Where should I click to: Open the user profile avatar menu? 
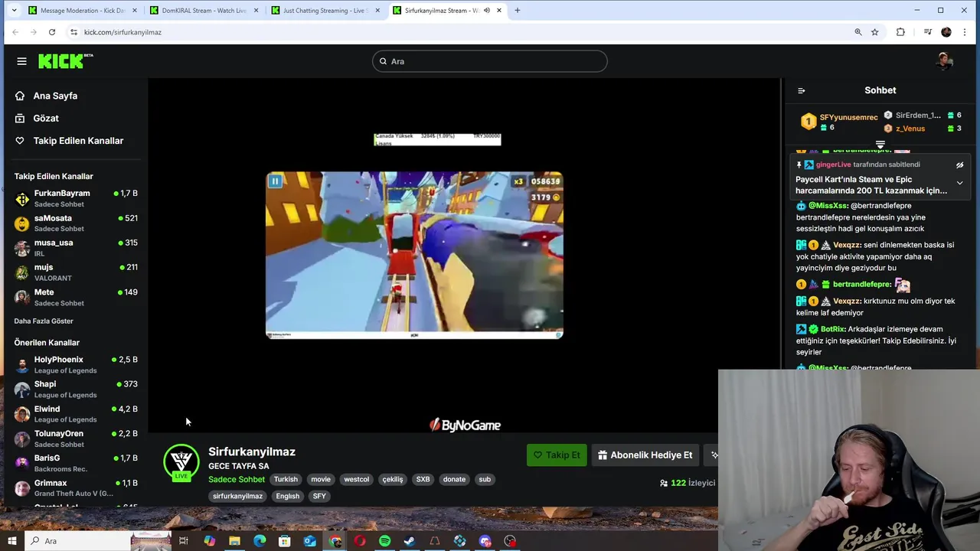coord(944,61)
